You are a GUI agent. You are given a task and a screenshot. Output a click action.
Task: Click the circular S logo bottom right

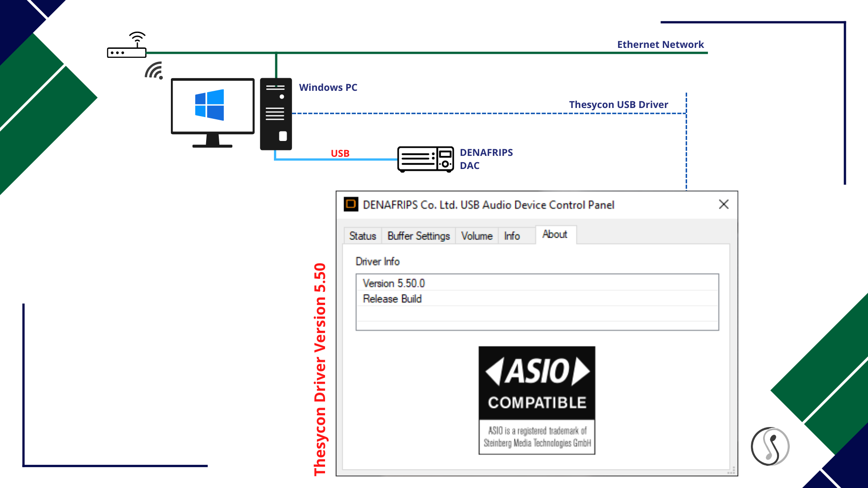pos(770,446)
